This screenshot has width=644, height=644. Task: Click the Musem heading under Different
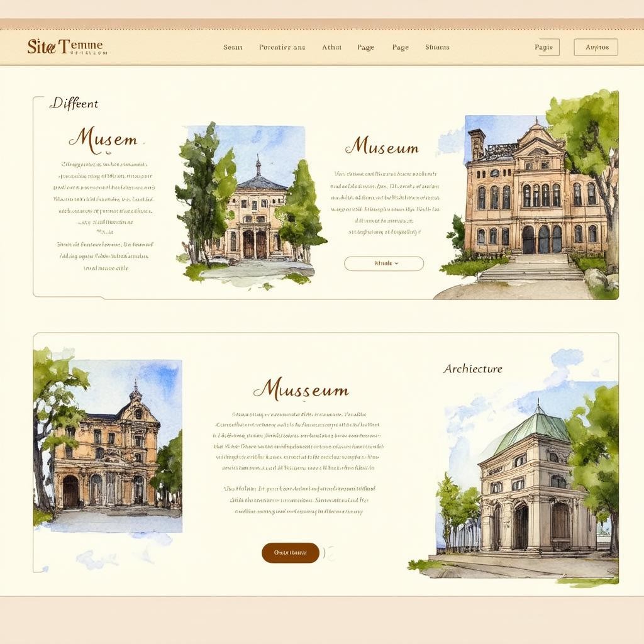tap(103, 140)
